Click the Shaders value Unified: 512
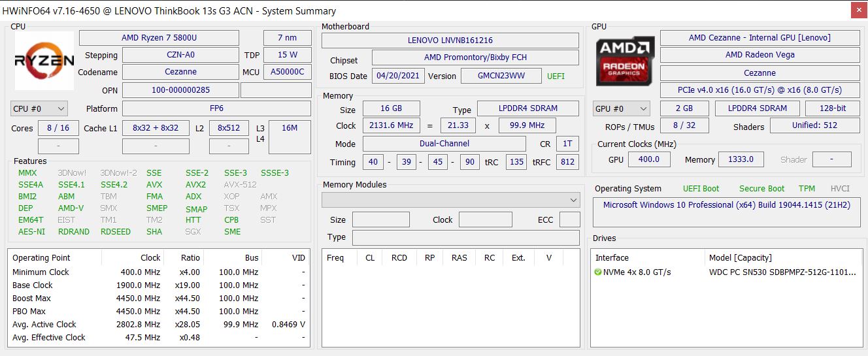The image size is (868, 356). tap(815, 125)
